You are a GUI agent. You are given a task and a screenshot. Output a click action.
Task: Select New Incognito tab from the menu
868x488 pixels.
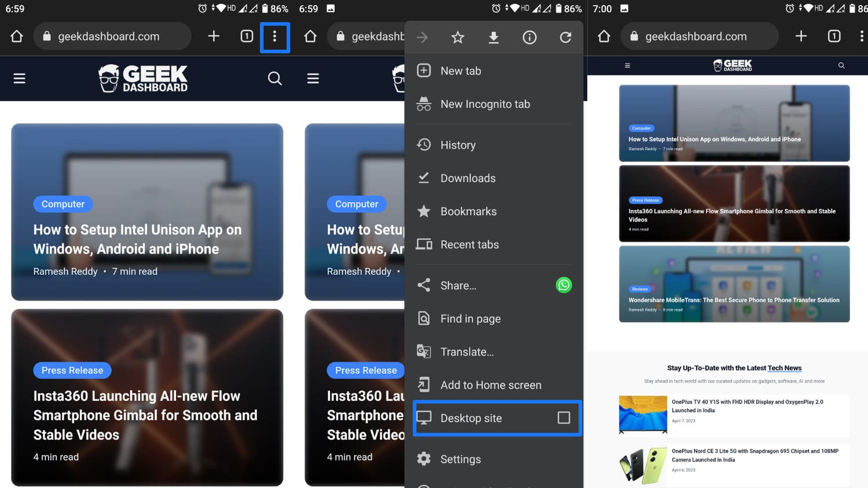(485, 103)
